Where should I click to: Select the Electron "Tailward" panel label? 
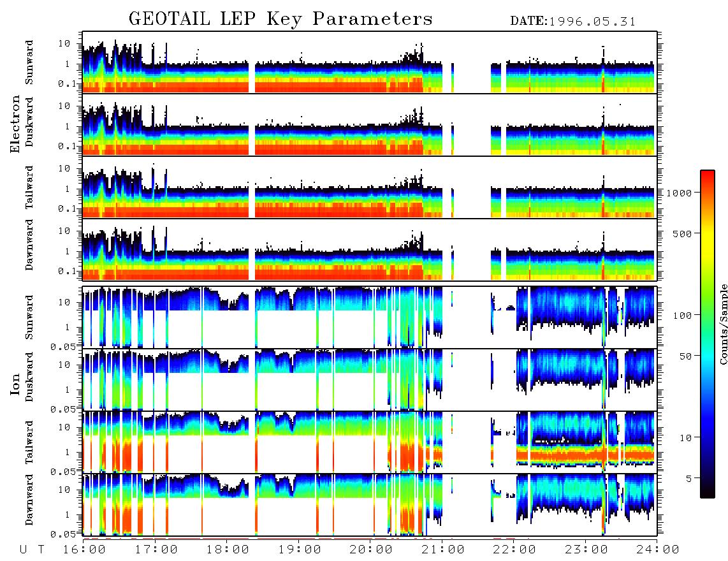pos(29,187)
